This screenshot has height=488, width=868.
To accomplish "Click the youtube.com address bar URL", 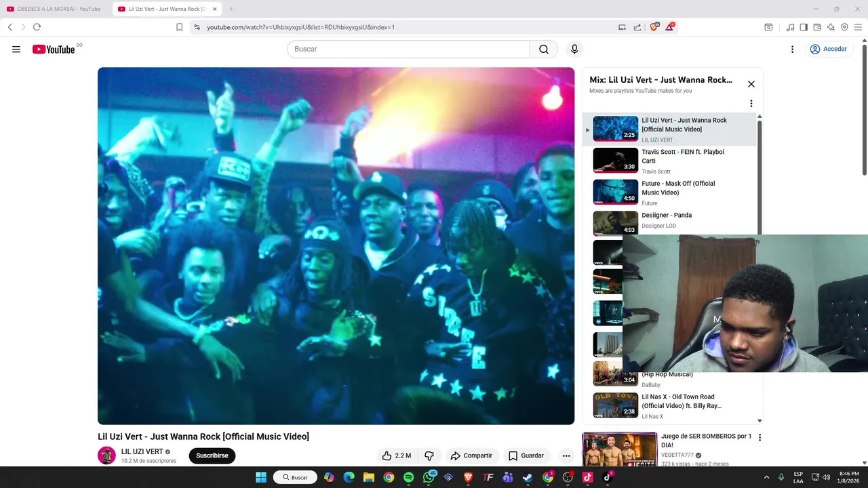I will click(300, 27).
